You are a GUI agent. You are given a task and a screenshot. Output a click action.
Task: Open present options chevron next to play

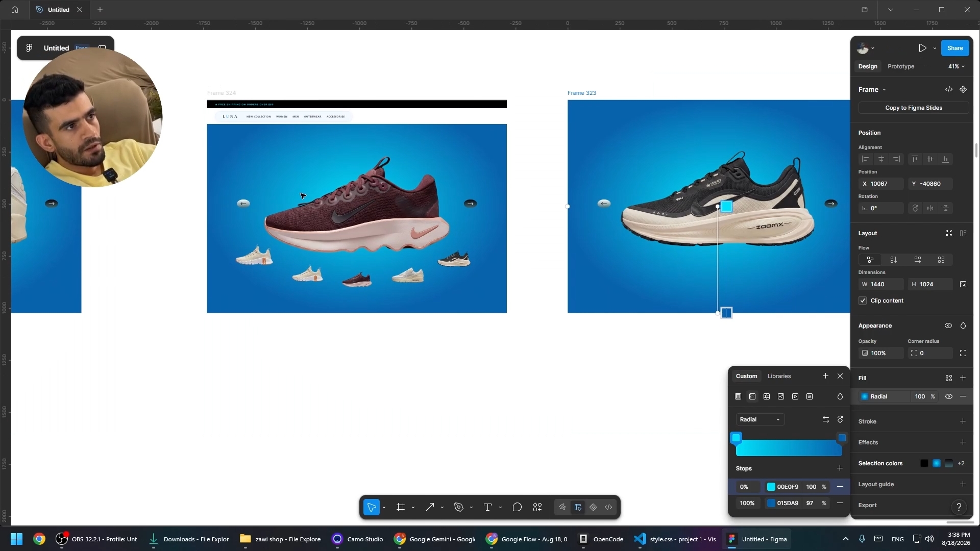935,48
